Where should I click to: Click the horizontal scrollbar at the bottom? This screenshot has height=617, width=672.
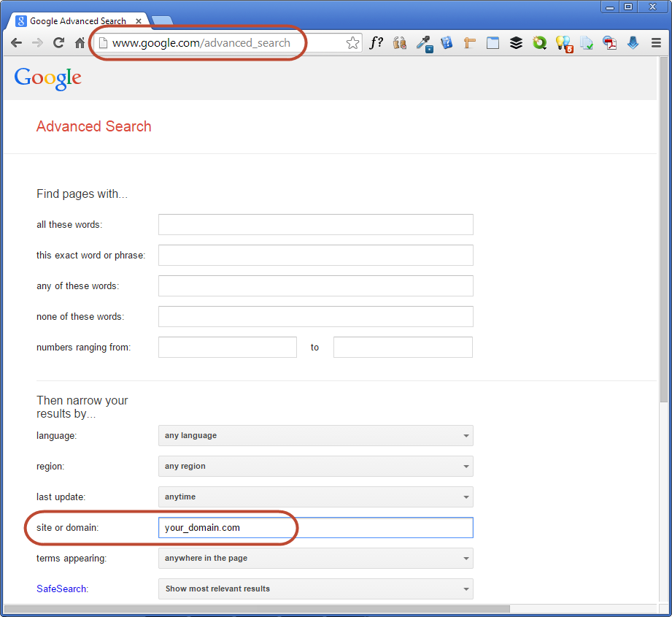257,609
